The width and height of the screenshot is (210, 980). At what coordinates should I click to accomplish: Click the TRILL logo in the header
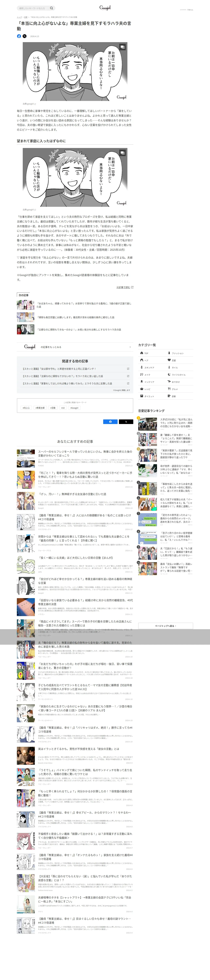(x=190, y=10)
